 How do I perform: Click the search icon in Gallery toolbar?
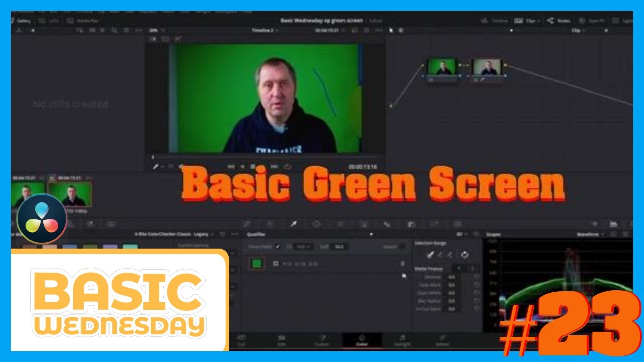tap(114, 31)
